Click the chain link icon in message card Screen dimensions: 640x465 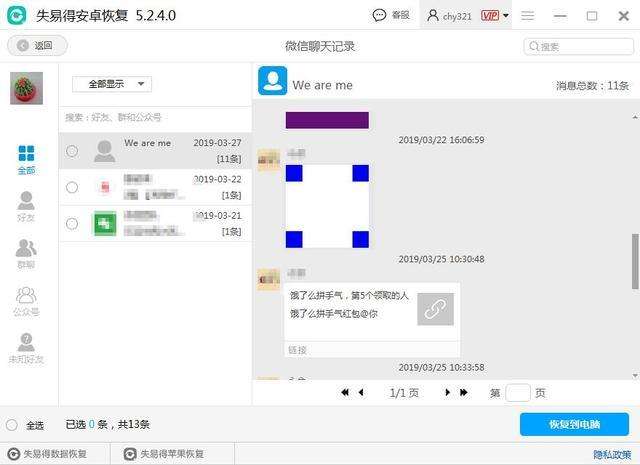point(435,309)
